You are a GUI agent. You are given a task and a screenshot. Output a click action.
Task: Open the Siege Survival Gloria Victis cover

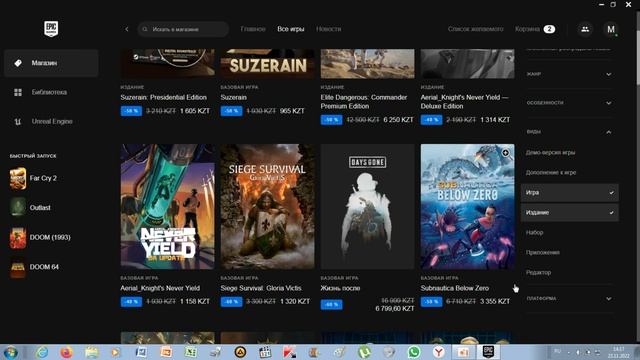pyautogui.click(x=268, y=207)
